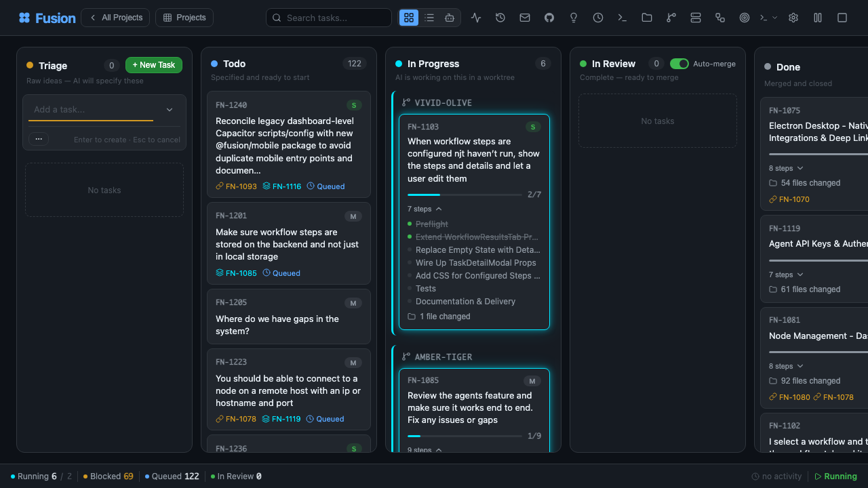Click 'no activity' status indicator

pyautogui.click(x=776, y=476)
